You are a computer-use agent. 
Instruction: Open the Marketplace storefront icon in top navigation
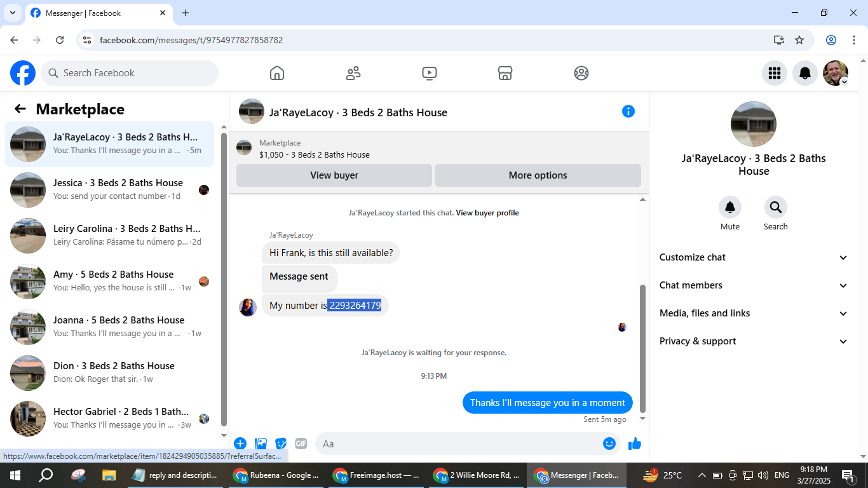(x=505, y=73)
